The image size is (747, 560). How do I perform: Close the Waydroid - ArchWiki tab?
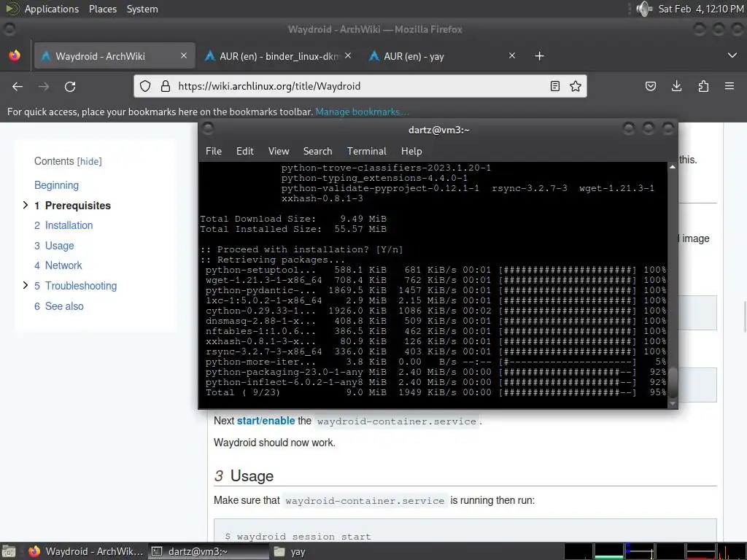tap(184, 55)
